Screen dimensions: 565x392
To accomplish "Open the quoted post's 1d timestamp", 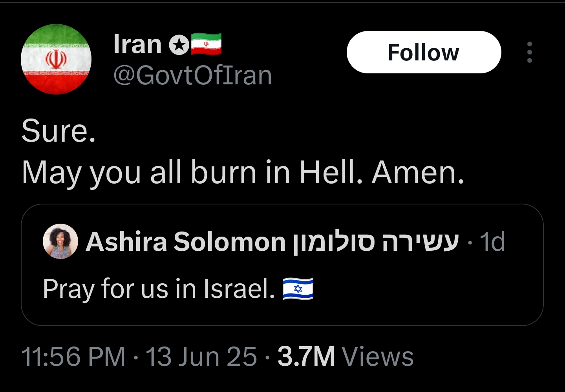I will (492, 241).
